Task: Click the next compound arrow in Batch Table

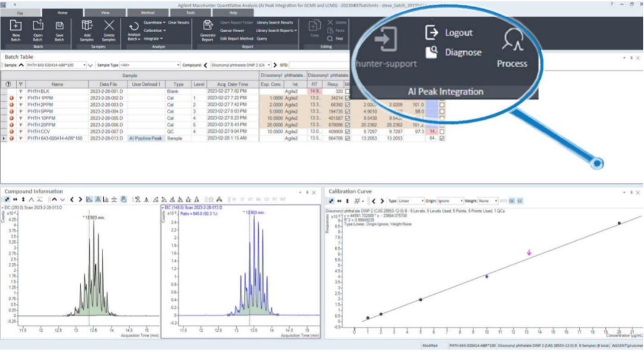Action: (x=275, y=65)
